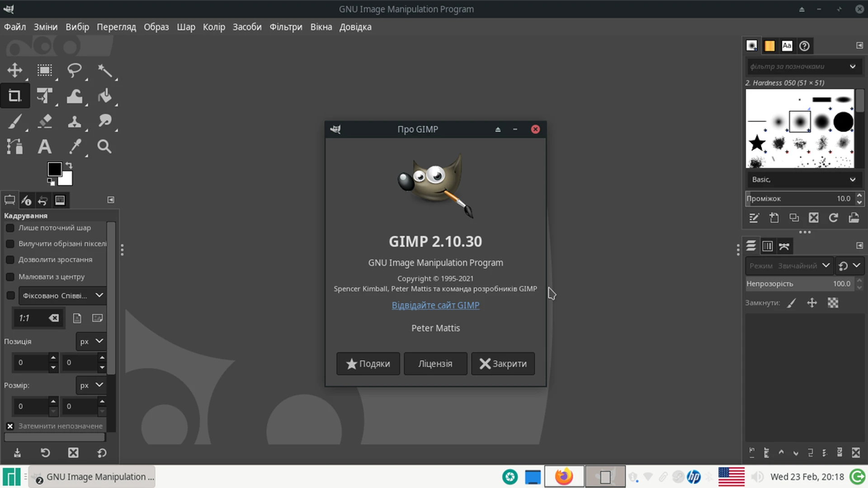Select the Free Select lasso tool

(x=75, y=70)
